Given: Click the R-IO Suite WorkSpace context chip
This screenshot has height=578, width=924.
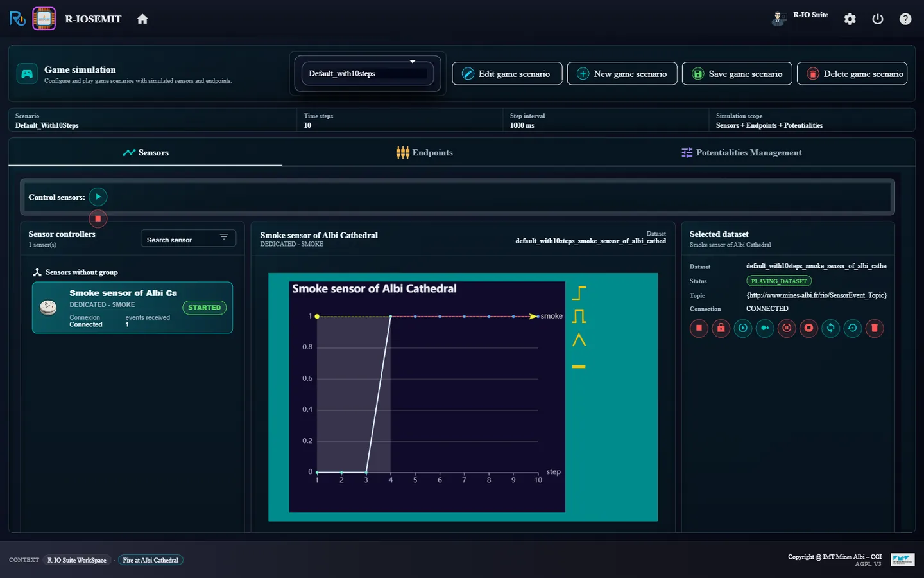Looking at the screenshot, I should [77, 560].
